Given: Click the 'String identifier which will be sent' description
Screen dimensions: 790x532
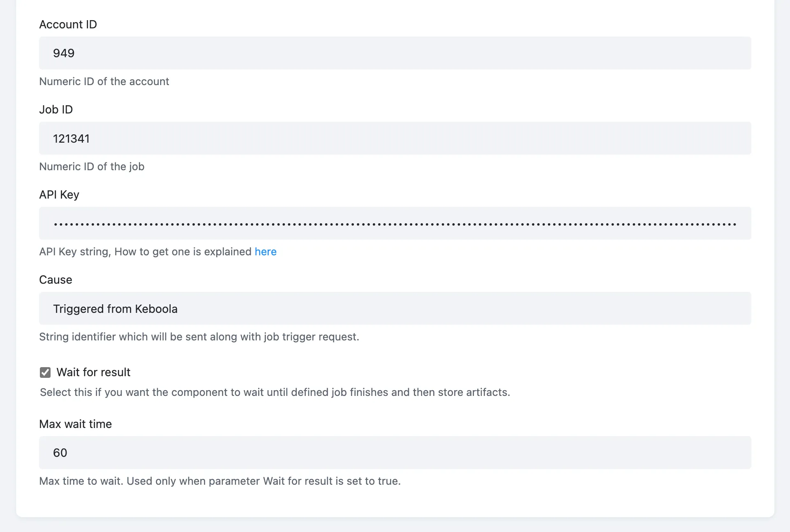Looking at the screenshot, I should [199, 337].
